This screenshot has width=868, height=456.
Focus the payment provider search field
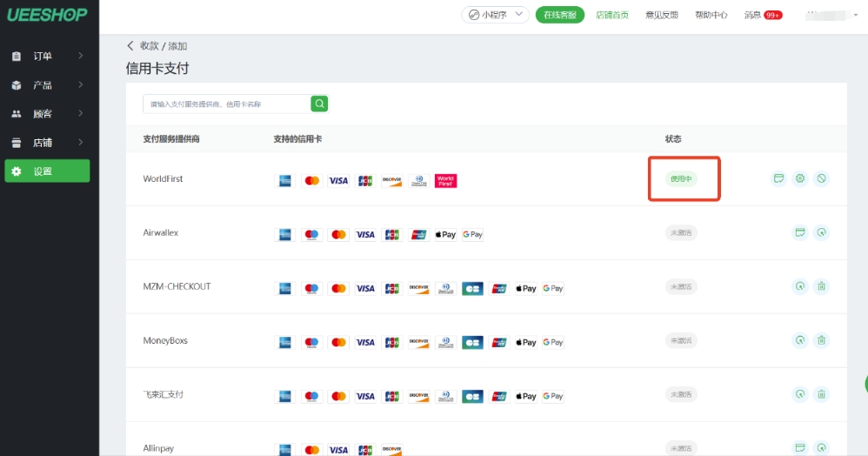coord(226,104)
